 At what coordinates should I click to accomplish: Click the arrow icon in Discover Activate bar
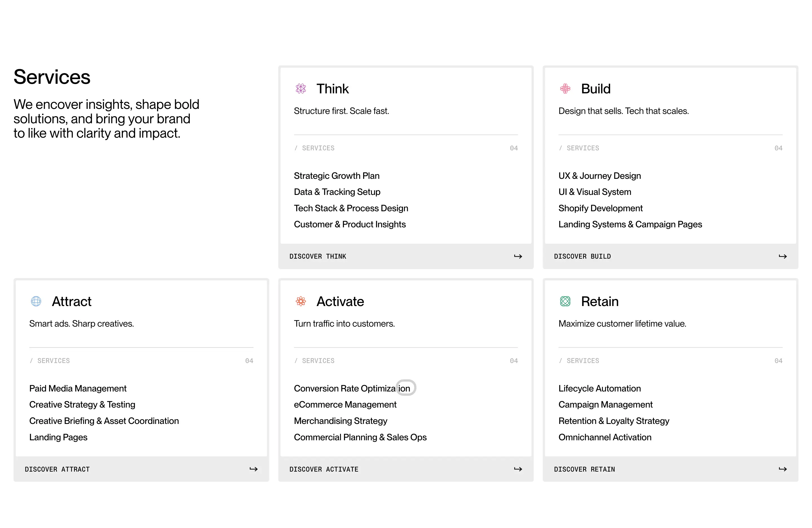pyautogui.click(x=518, y=469)
